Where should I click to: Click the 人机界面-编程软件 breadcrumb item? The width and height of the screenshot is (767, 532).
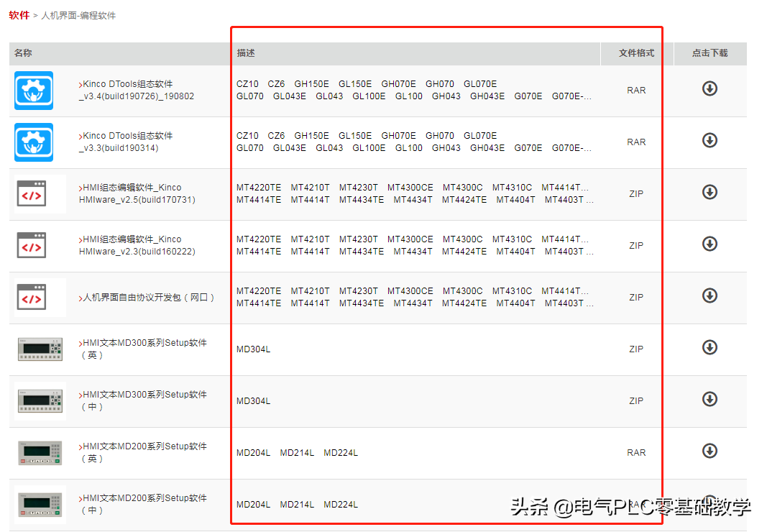(78, 16)
